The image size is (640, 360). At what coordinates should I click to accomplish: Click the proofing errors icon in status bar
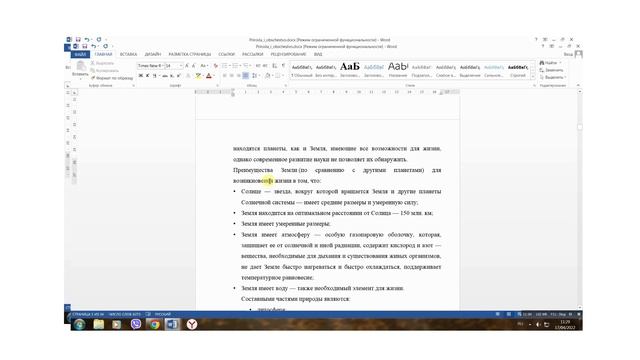[148, 314]
